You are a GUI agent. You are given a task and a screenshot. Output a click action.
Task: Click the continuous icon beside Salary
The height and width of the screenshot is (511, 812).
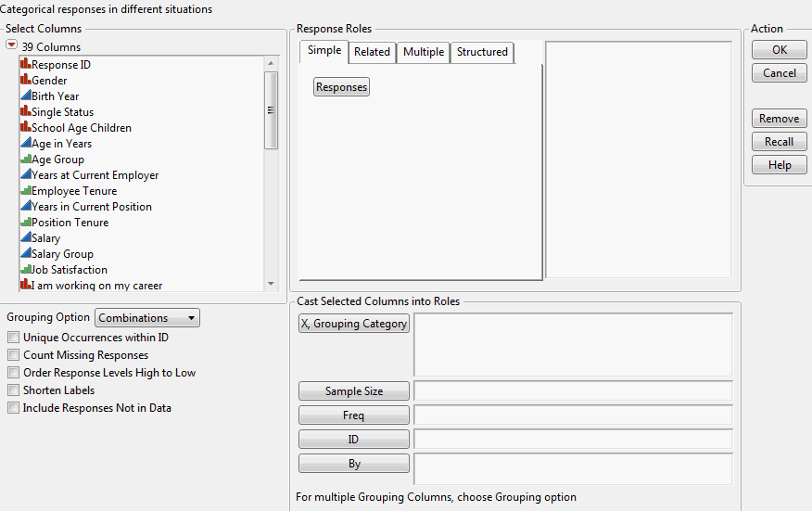point(25,238)
